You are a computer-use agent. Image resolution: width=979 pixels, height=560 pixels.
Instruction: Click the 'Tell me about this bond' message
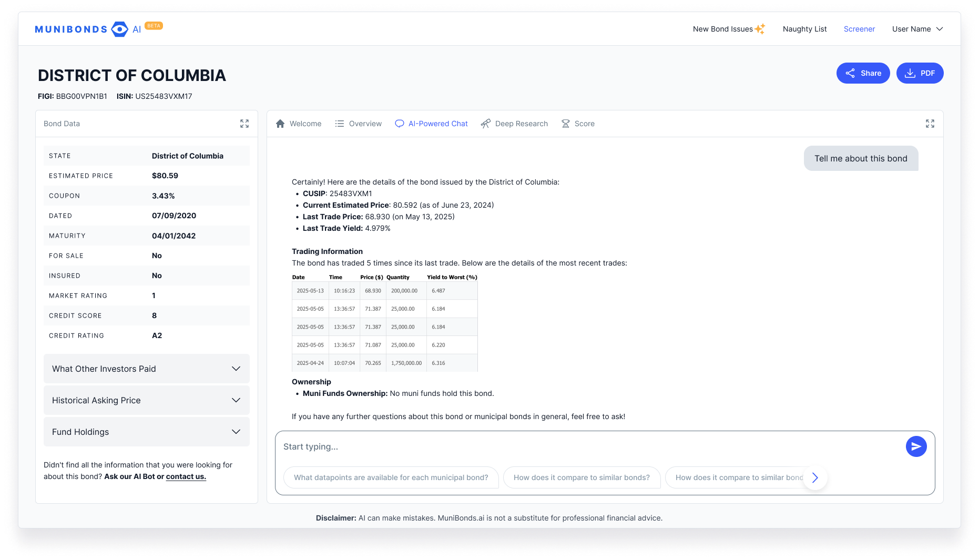coord(861,158)
